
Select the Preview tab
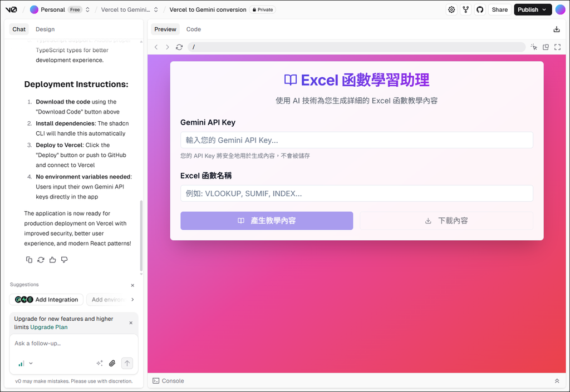(165, 29)
